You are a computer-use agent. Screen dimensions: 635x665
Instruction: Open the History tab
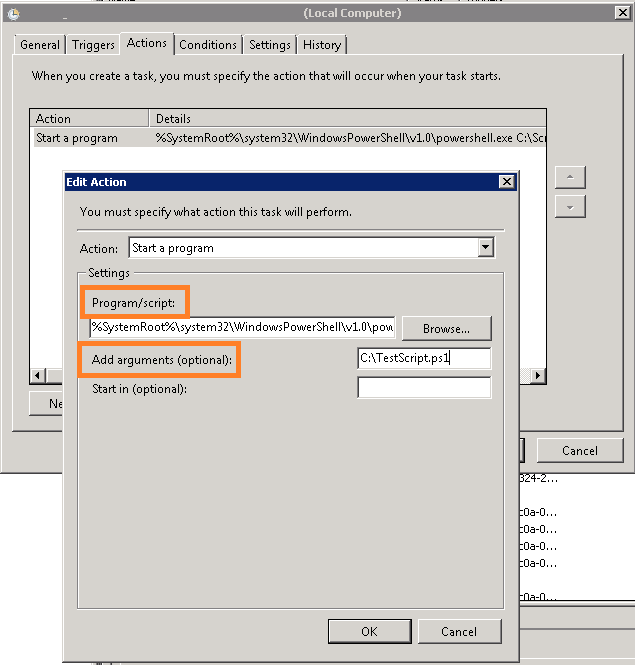(322, 45)
